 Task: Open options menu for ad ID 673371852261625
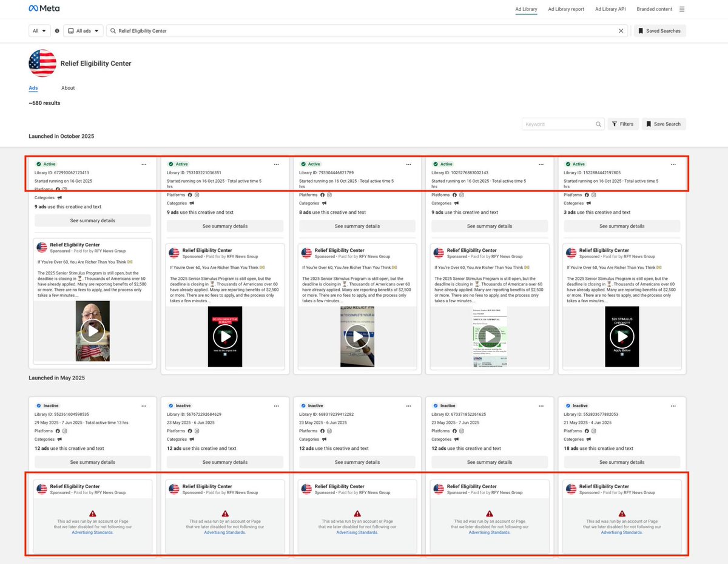pos(541,406)
